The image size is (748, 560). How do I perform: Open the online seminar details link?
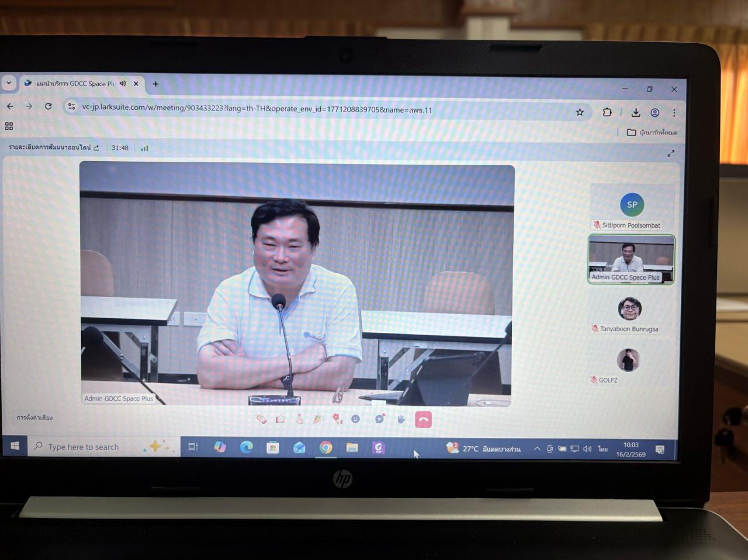coord(53,148)
